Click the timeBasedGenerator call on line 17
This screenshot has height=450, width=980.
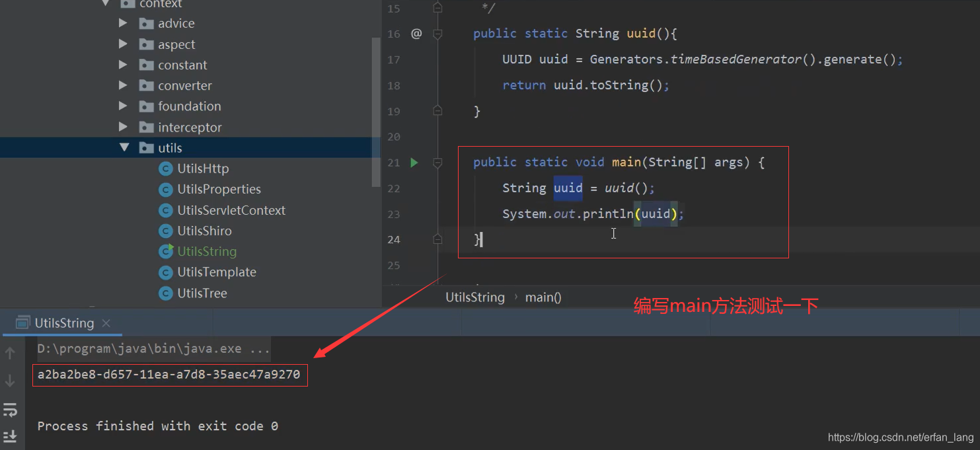[x=743, y=59]
